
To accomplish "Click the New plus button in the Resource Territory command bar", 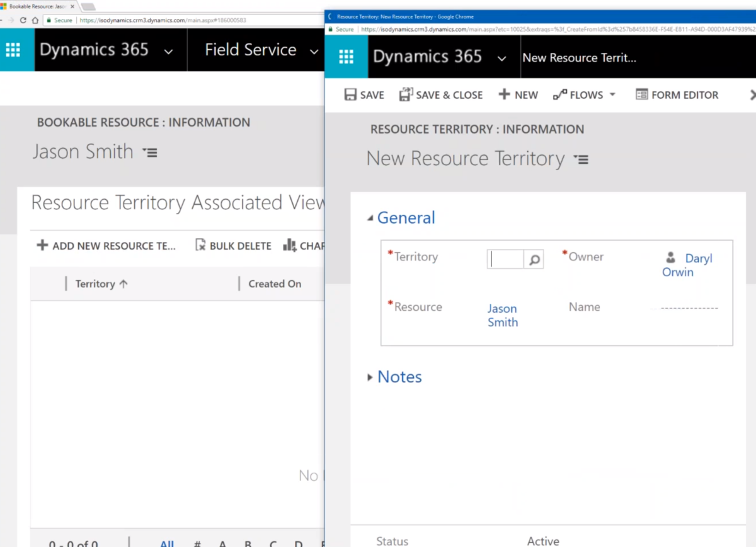I will click(x=518, y=95).
